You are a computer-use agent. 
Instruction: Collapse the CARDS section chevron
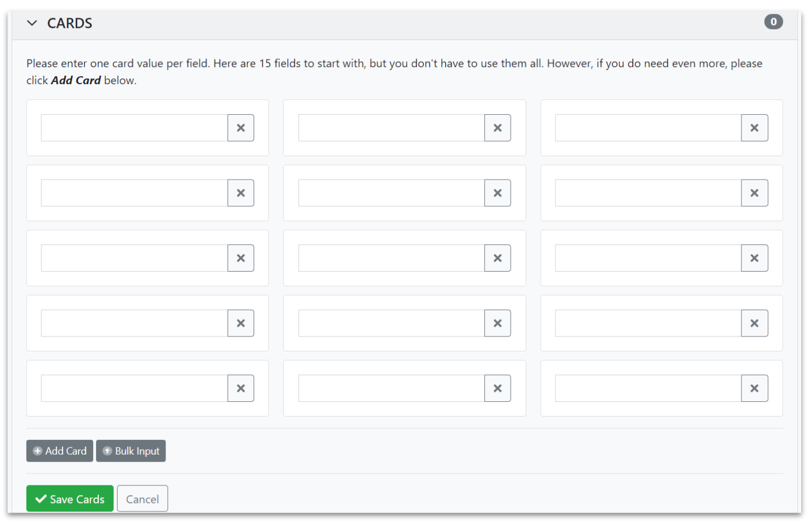pyautogui.click(x=32, y=23)
